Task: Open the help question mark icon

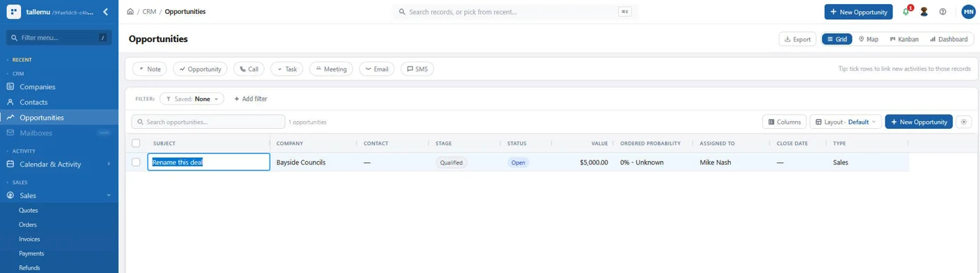Action: pos(943,12)
